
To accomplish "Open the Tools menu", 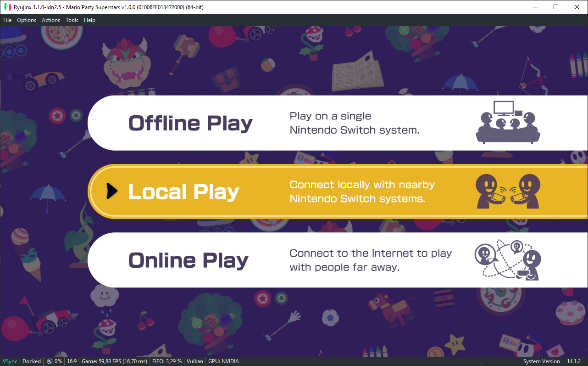I will [72, 20].
